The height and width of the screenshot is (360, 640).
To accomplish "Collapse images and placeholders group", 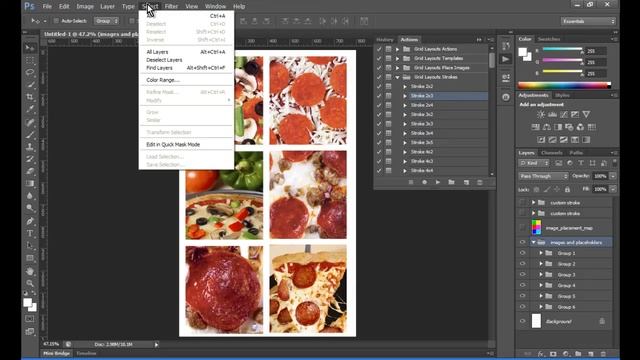I will pos(533,242).
